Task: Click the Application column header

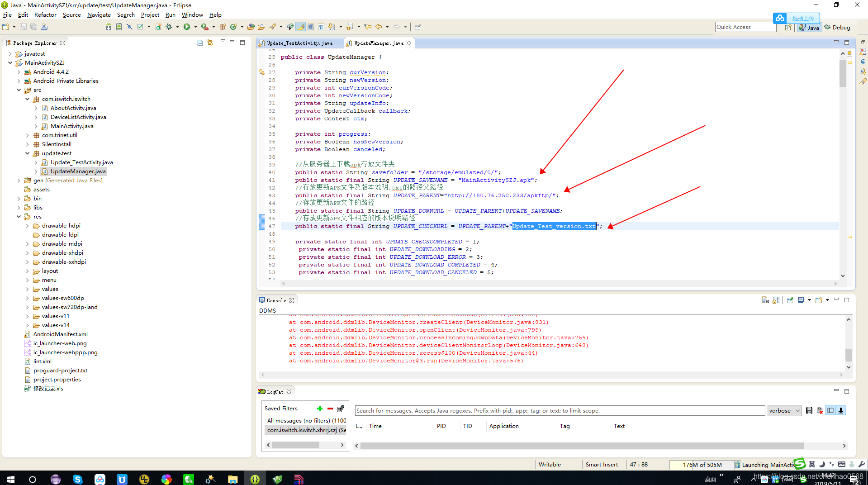Action: 504,426
